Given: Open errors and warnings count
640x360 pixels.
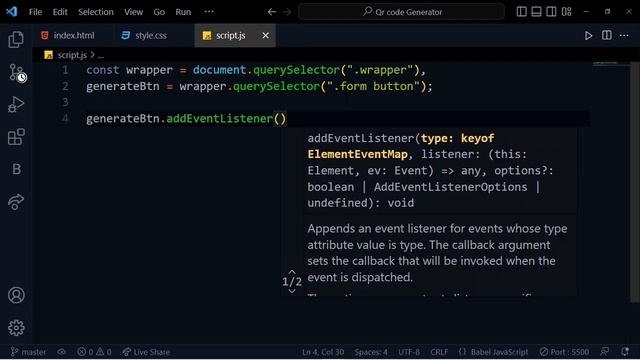Looking at the screenshot, I should tap(94, 352).
